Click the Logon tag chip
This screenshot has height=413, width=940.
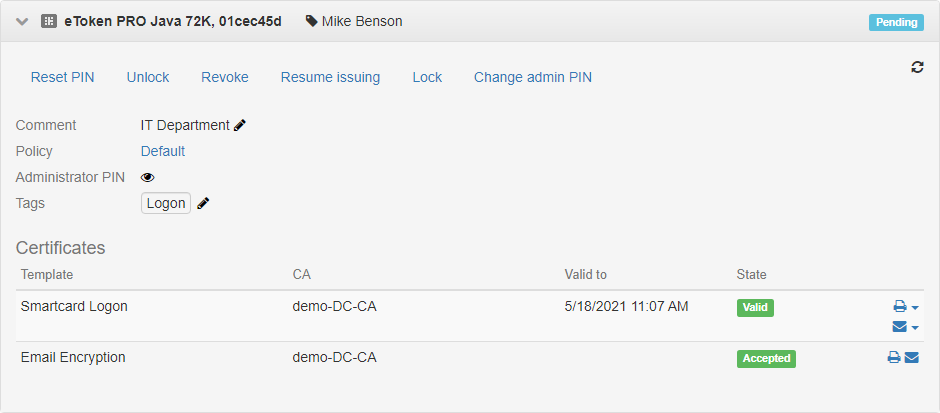point(166,203)
